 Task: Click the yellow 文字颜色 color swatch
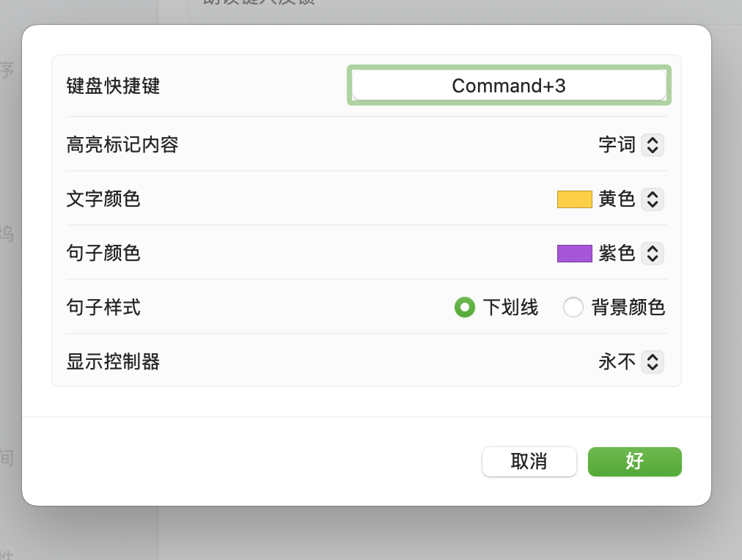(x=574, y=199)
